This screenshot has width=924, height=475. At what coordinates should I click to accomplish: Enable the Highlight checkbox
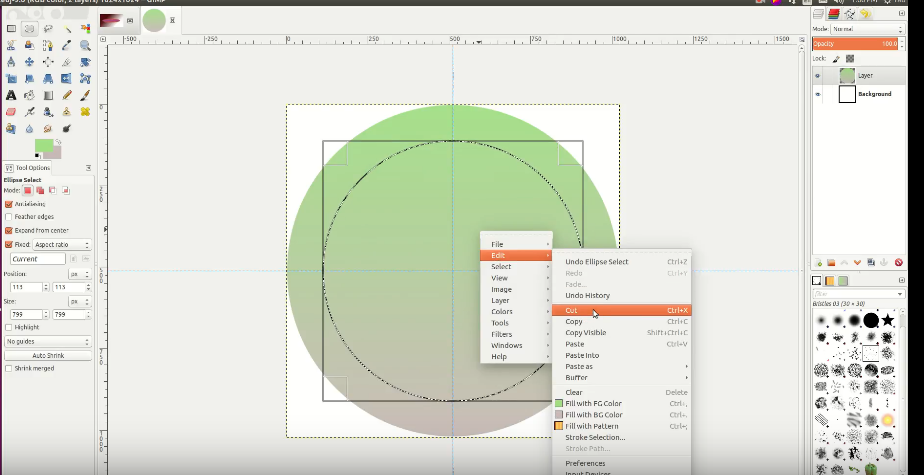point(8,327)
